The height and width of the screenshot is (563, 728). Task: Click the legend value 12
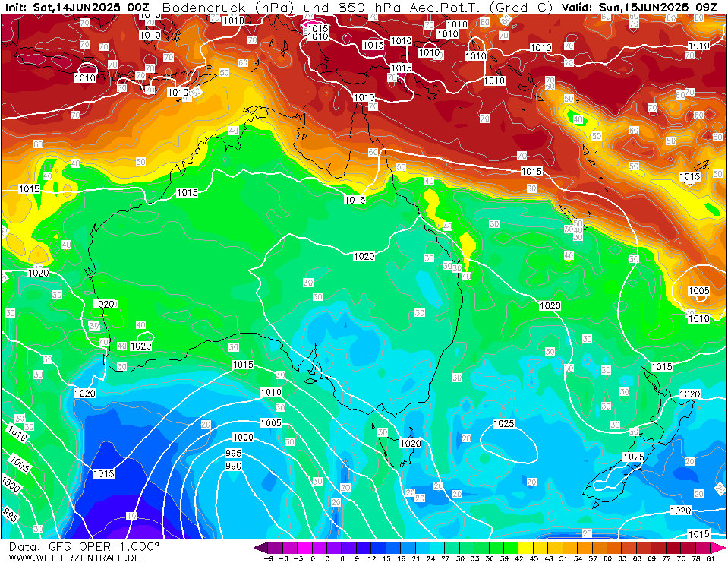(371, 558)
